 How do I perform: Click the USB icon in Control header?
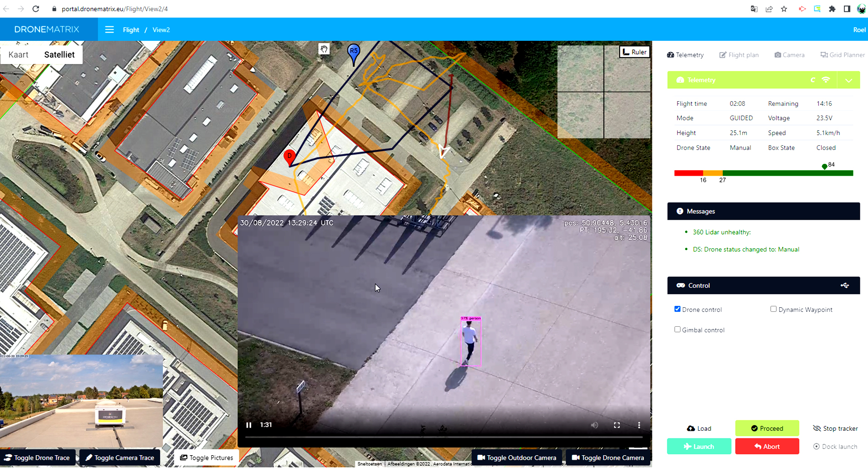coord(844,285)
